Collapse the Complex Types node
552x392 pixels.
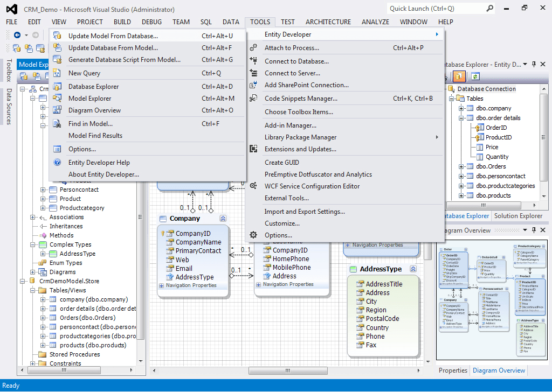(x=32, y=244)
